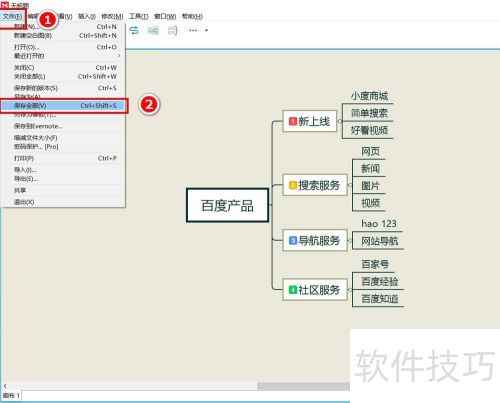Select the 导航服务 main topic
Screen dimensions: 500x403
click(x=315, y=240)
